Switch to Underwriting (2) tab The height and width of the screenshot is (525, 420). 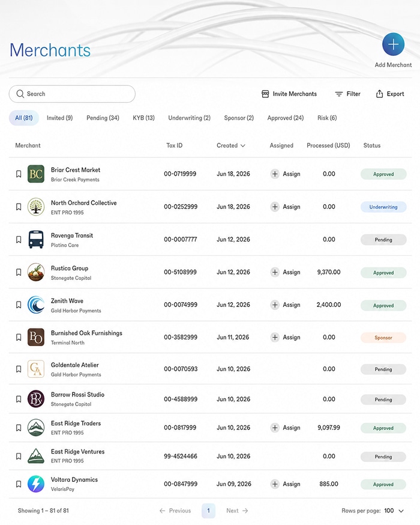coord(189,118)
